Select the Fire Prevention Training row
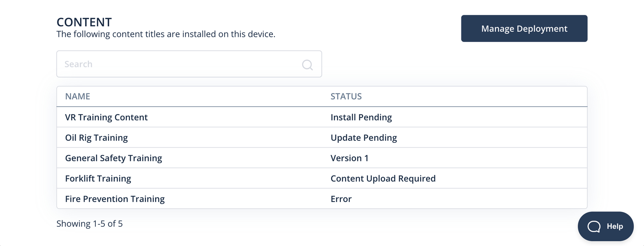Viewport: 644px width, 246px height. (x=322, y=199)
